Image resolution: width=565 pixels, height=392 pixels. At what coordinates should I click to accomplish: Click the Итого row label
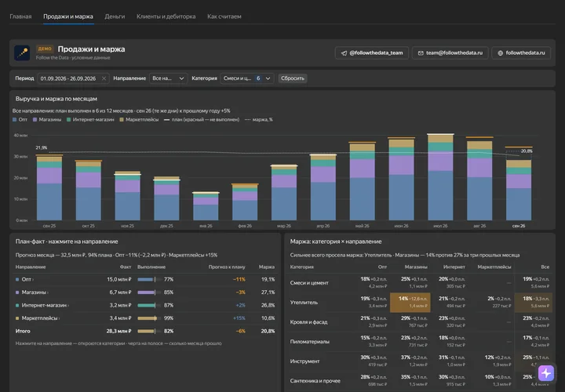point(23,331)
